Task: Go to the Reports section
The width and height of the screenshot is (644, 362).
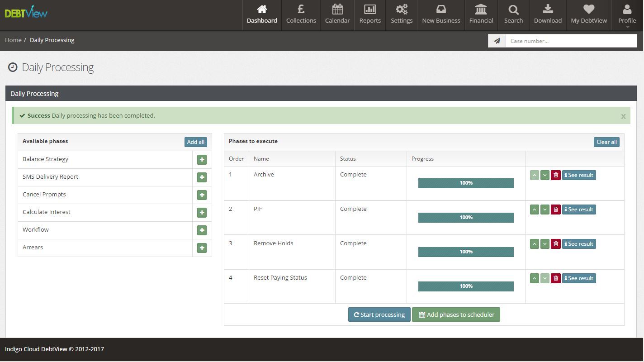Action: point(370,15)
